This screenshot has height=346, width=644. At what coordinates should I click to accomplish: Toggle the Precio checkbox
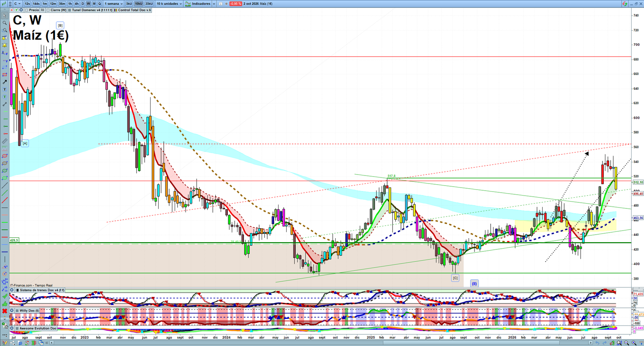(x=27, y=10)
